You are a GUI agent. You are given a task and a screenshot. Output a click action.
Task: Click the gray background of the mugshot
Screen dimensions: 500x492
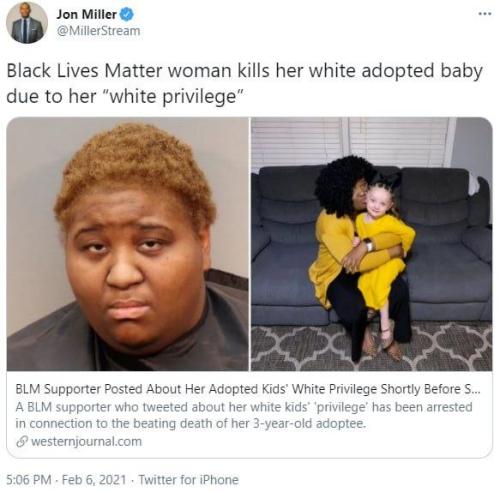[30, 200]
